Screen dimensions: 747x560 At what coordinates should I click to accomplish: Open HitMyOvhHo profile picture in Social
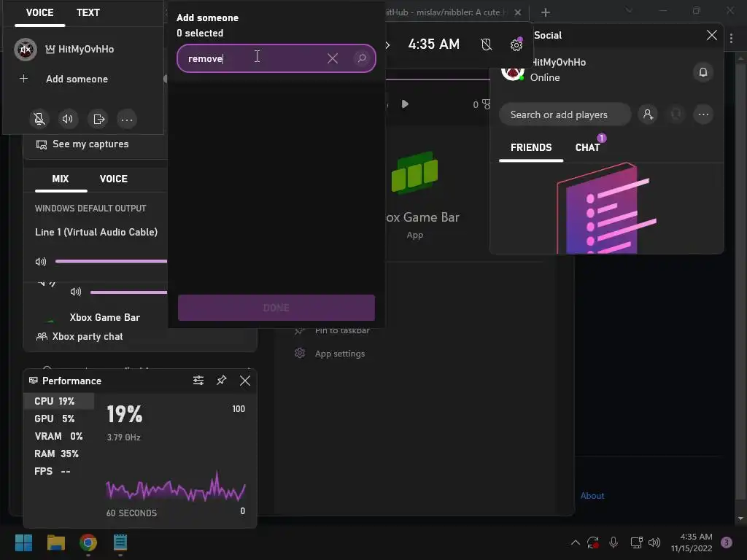pos(512,72)
